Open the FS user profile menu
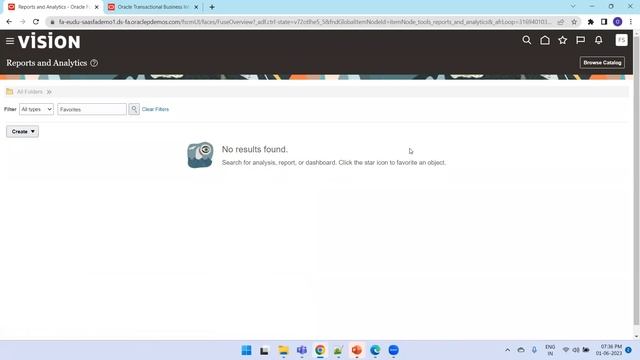Viewport: 640px width, 360px height. pyautogui.click(x=621, y=40)
